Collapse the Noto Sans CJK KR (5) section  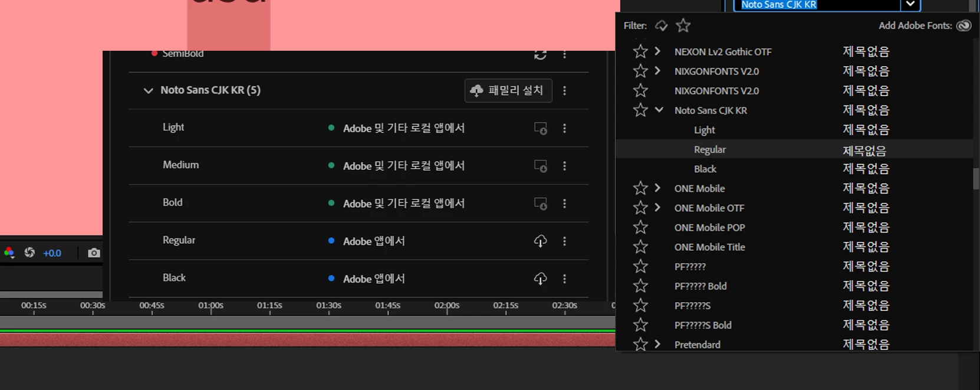pos(148,91)
